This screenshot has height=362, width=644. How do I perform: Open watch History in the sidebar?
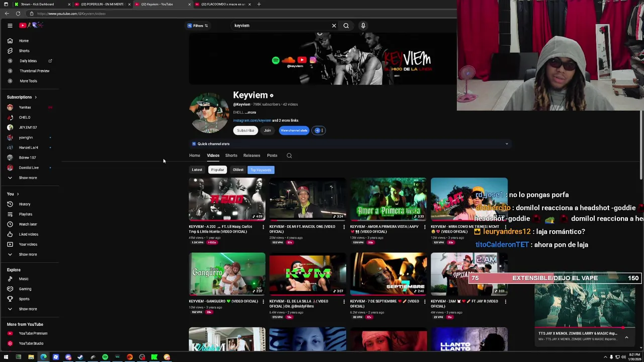point(25,204)
